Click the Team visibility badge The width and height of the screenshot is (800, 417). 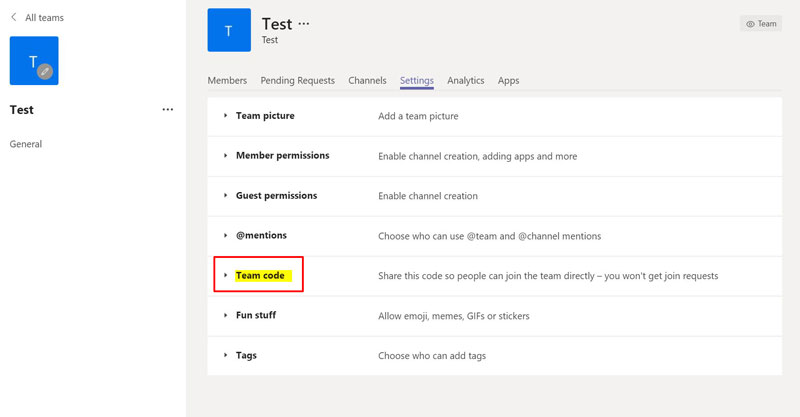coord(761,23)
